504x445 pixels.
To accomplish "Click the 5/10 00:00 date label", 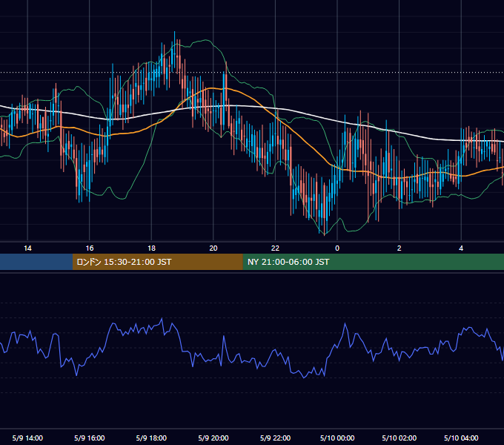I will tap(337, 438).
